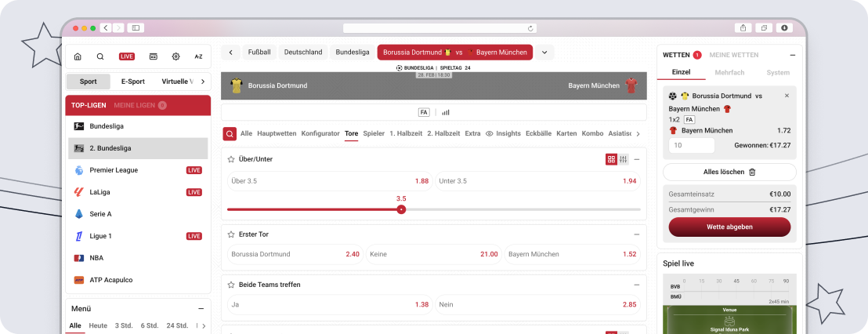
Task: Open the bet slip coupon icon
Action: coord(153,56)
